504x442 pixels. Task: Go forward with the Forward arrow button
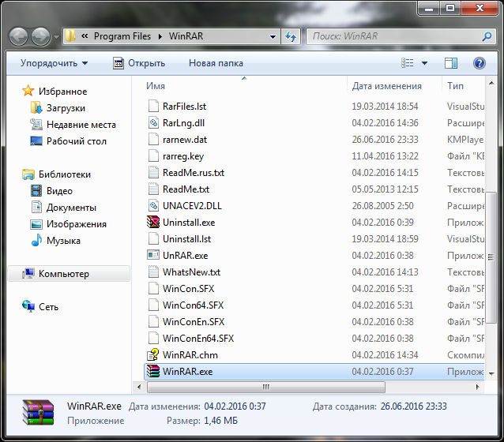coord(40,36)
